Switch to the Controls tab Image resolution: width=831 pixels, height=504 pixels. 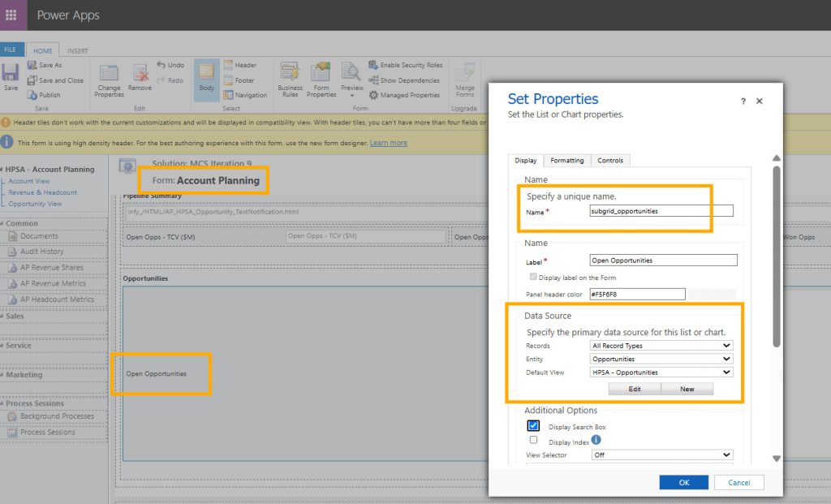click(610, 160)
